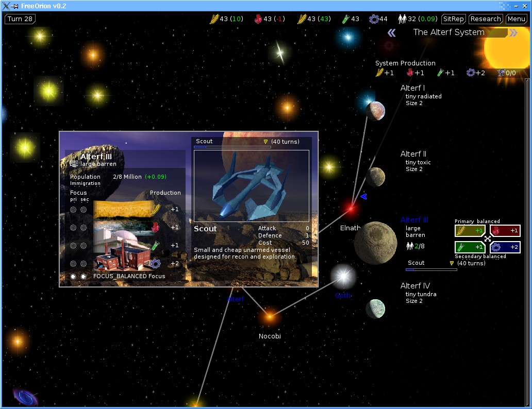Open the game Menu
Viewport: 532px width, 409px height.
click(516, 19)
